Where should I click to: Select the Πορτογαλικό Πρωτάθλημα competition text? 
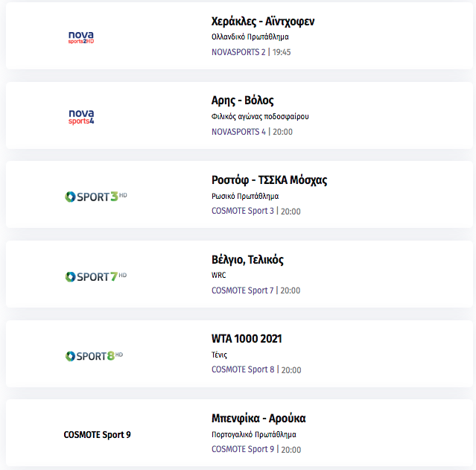click(x=254, y=434)
